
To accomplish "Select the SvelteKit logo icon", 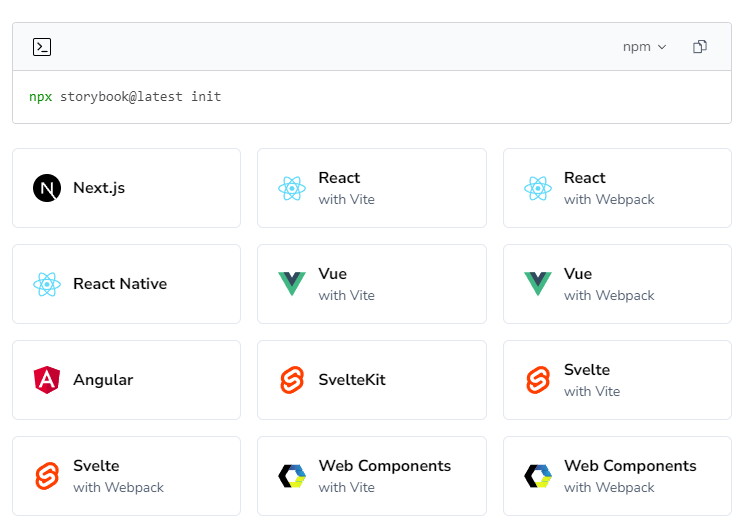I will tap(292, 380).
